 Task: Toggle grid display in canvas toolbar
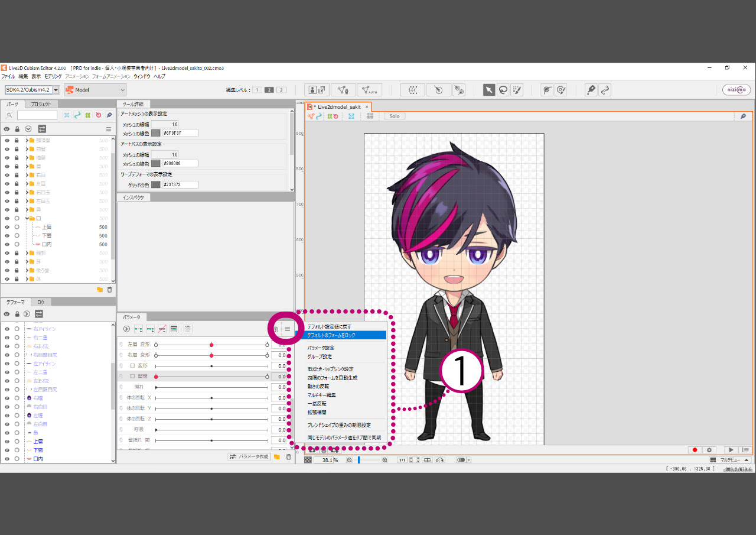tap(370, 116)
